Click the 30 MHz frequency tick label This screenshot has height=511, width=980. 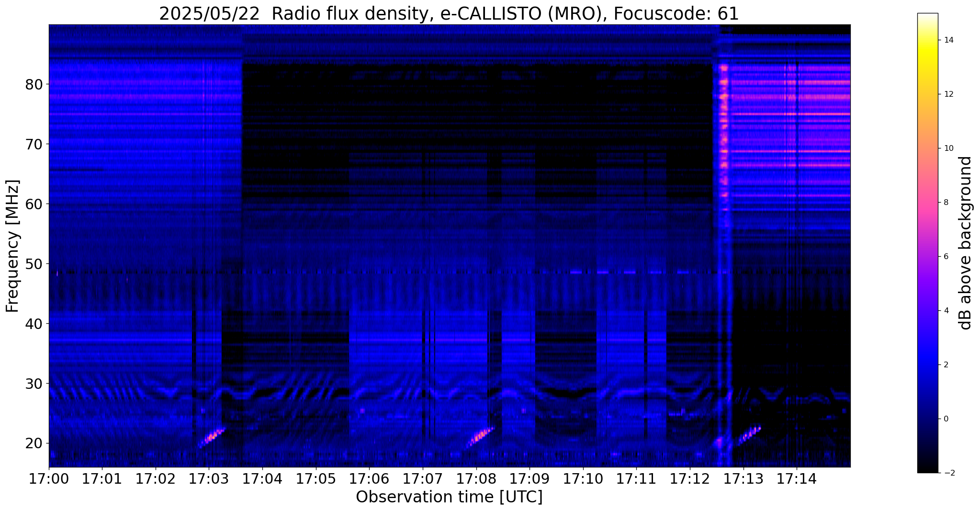[x=34, y=383]
